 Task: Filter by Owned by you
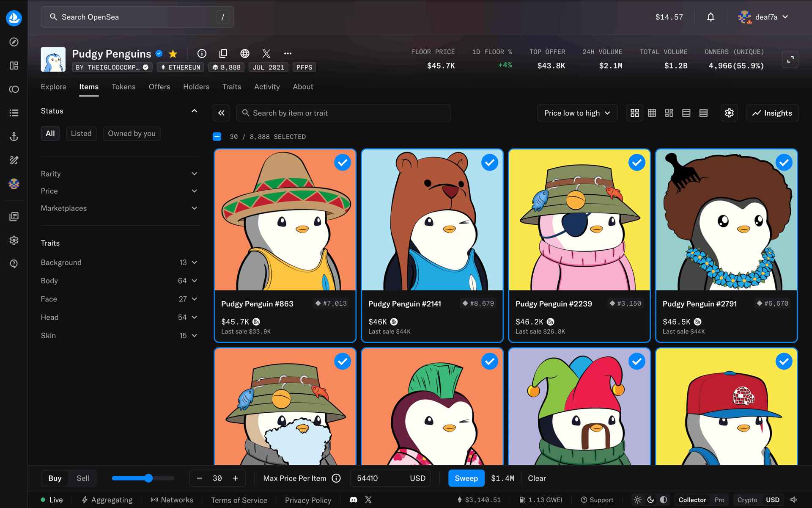coord(132,133)
